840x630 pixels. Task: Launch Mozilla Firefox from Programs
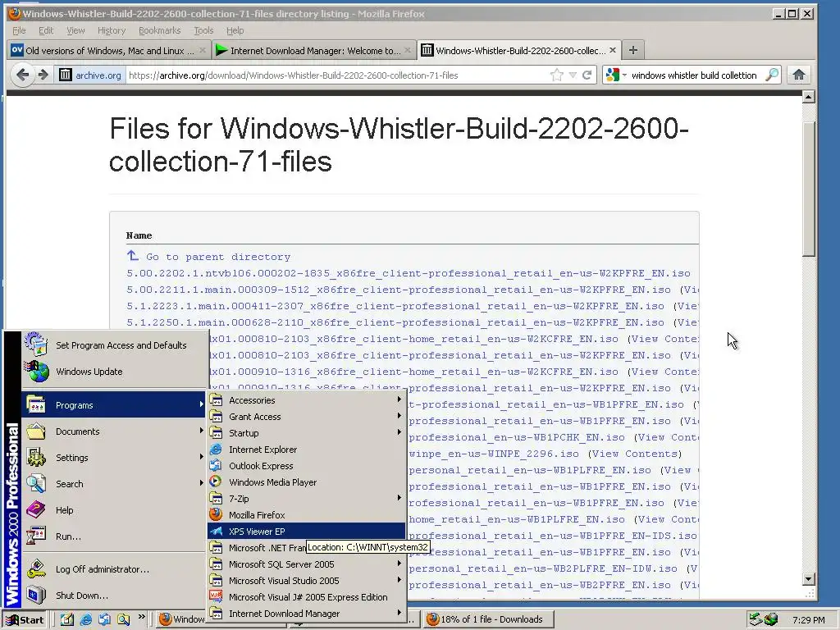[306, 515]
